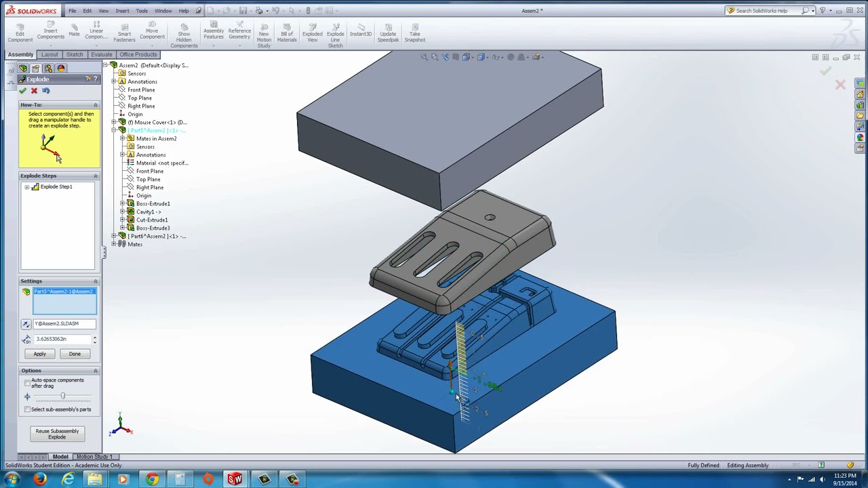This screenshot has width=868, height=488.
Task: Open Reference Geometry tool
Action: 239,33
